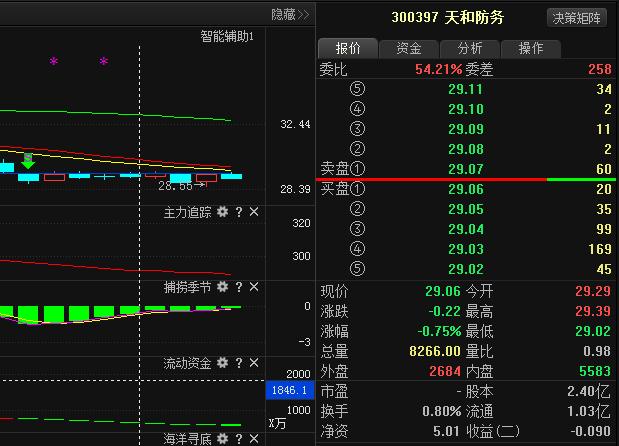Select buy level 2 price 29.05
The height and width of the screenshot is (446, 619).
pos(465,209)
